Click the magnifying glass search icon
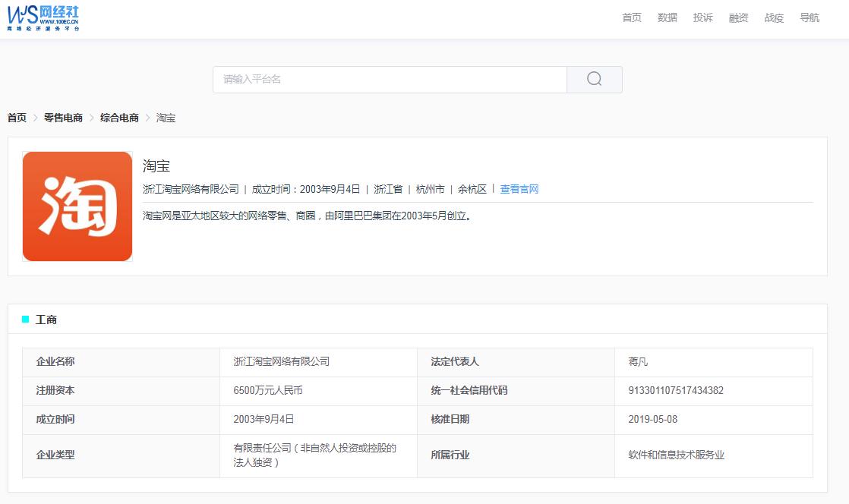Image resolution: width=849 pixels, height=504 pixels. coord(593,78)
